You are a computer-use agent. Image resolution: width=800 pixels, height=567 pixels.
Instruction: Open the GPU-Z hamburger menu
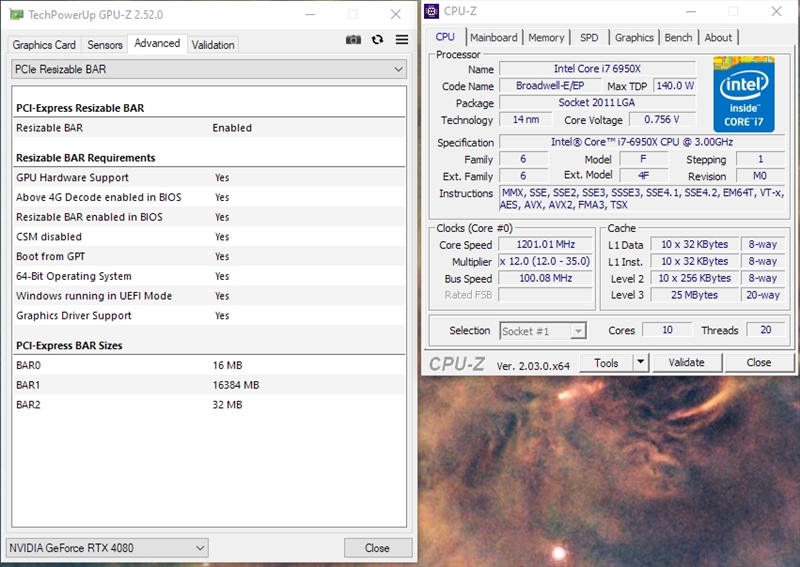pos(401,40)
